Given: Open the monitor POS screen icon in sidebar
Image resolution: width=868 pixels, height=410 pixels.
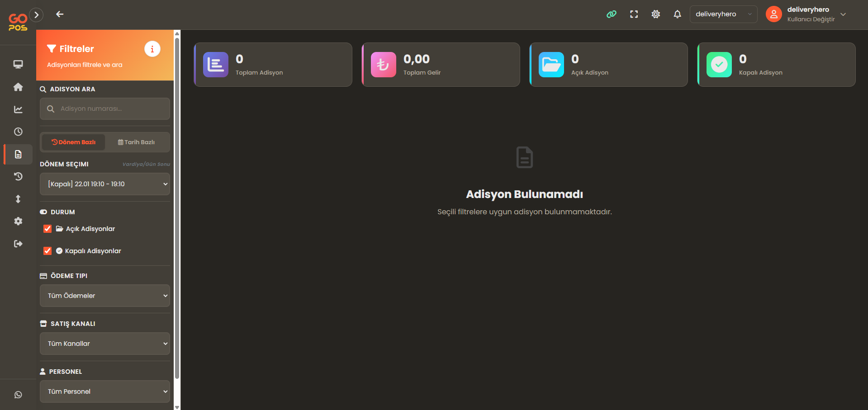Looking at the screenshot, I should coord(18,64).
